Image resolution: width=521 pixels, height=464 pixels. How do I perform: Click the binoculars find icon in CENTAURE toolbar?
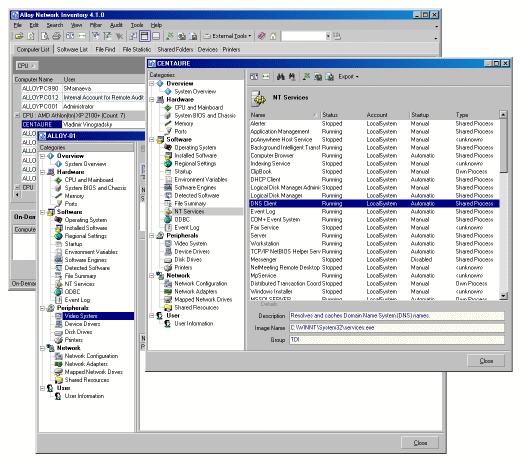click(281, 77)
